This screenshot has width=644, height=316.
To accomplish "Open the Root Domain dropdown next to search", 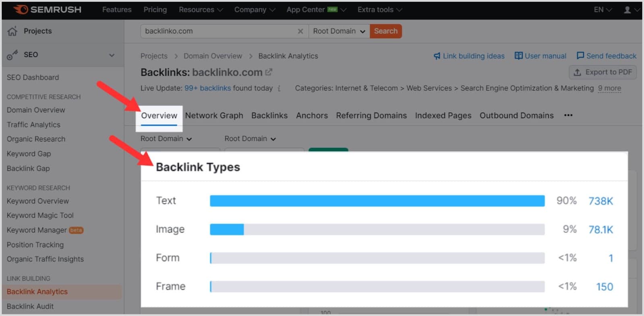I will click(339, 31).
